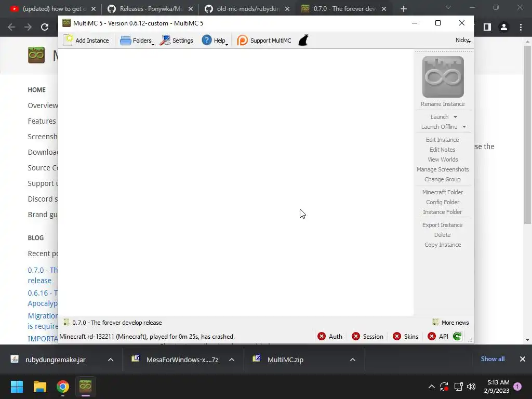Toggle Chrome side panel icon

pos(487,27)
